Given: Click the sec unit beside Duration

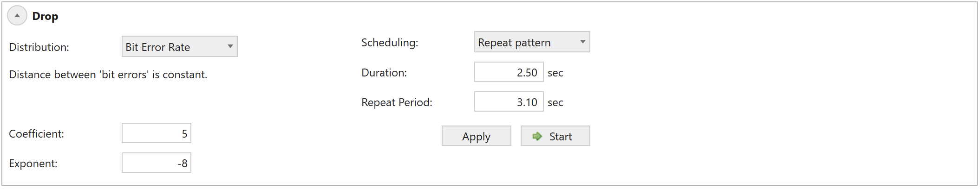Looking at the screenshot, I should 555,73.
